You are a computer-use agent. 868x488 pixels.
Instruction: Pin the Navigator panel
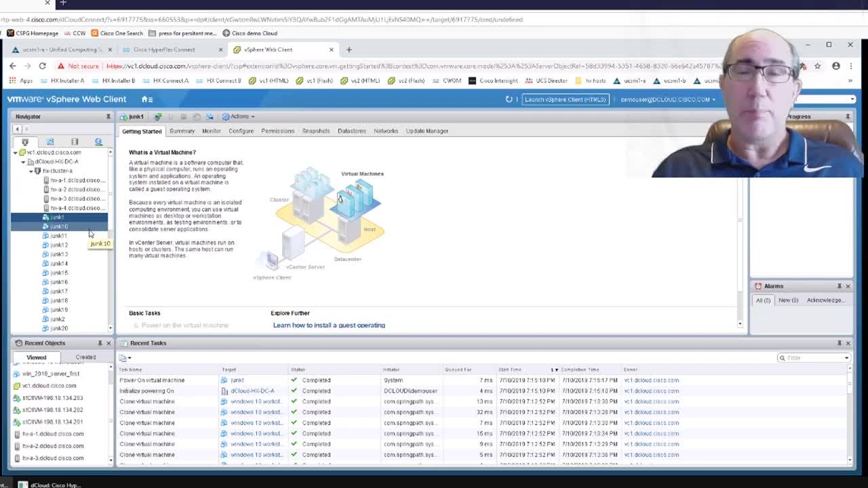(108, 117)
